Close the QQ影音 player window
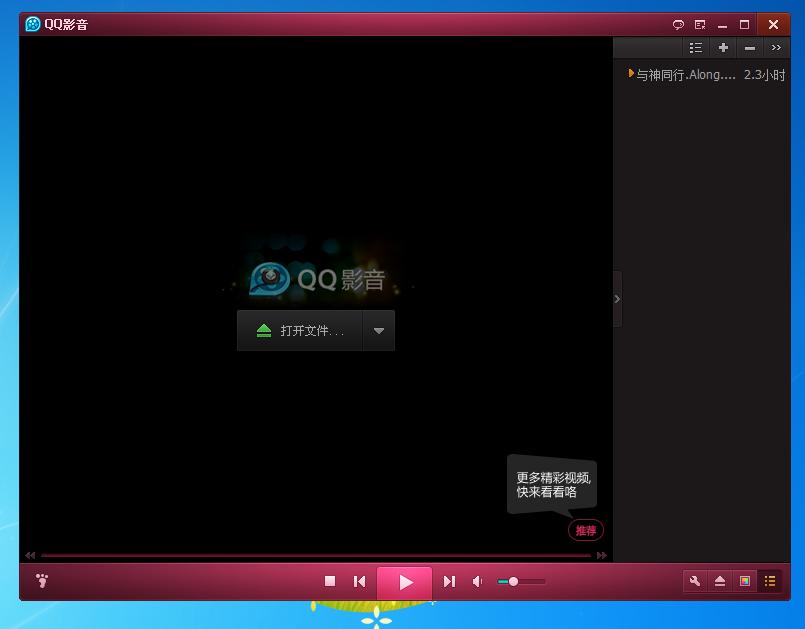This screenshot has width=805, height=629. click(774, 25)
